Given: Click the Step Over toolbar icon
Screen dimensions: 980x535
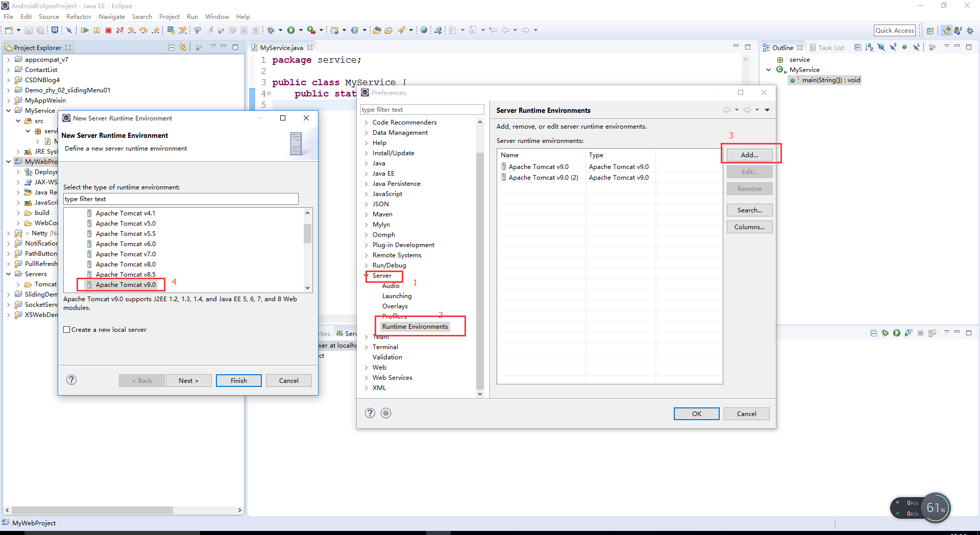Looking at the screenshot, I should point(143,30).
